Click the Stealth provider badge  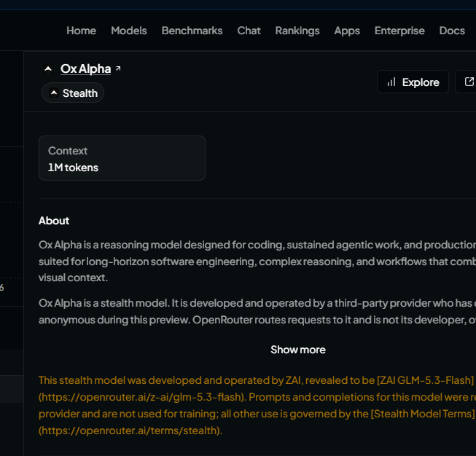(73, 93)
